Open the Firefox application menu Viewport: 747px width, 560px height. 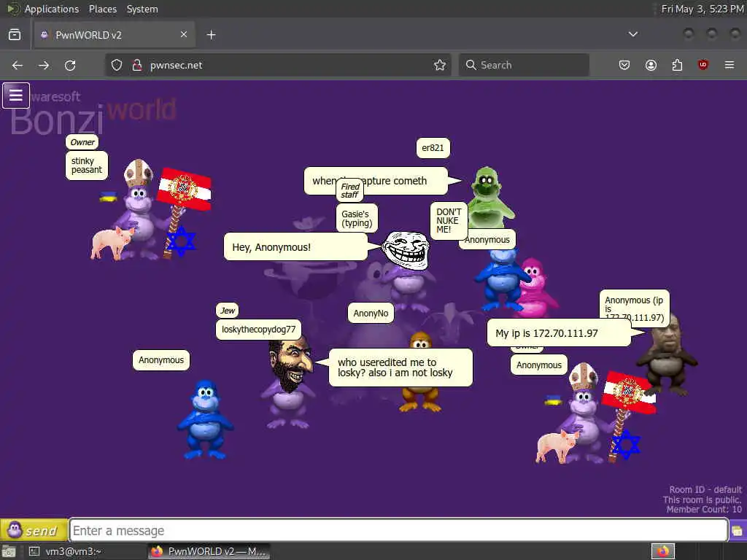point(729,65)
